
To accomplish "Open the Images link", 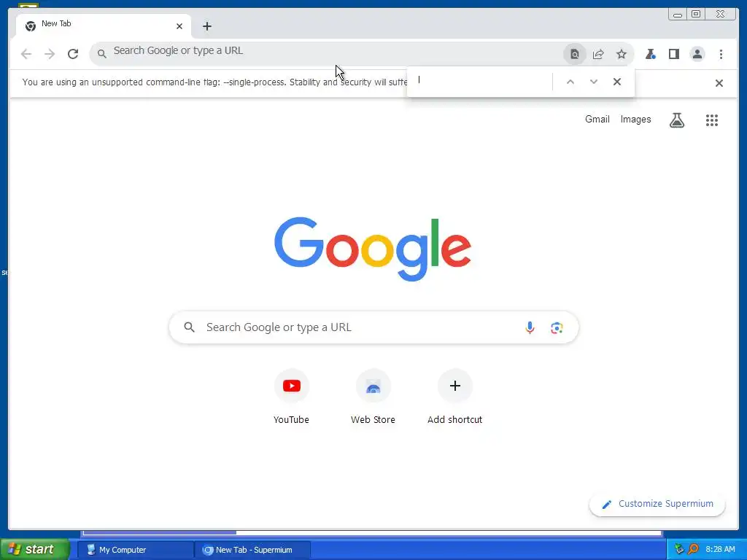I will point(635,119).
